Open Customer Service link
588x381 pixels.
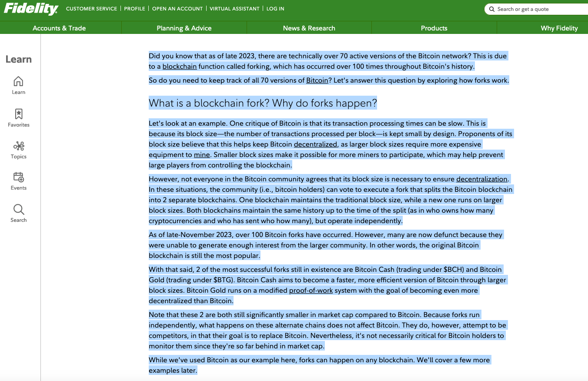click(91, 9)
